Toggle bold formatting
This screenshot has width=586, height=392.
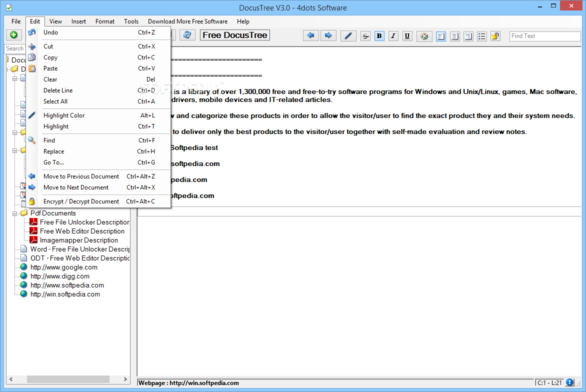(x=379, y=36)
